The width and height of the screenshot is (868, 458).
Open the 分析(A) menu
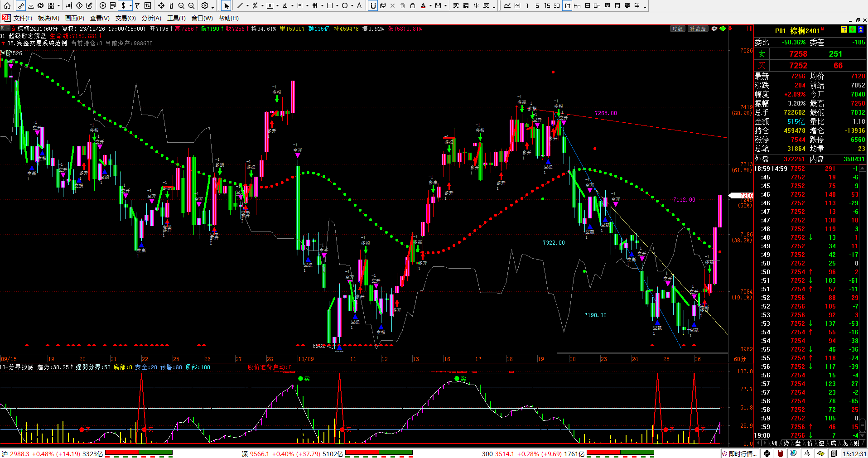tap(151, 18)
